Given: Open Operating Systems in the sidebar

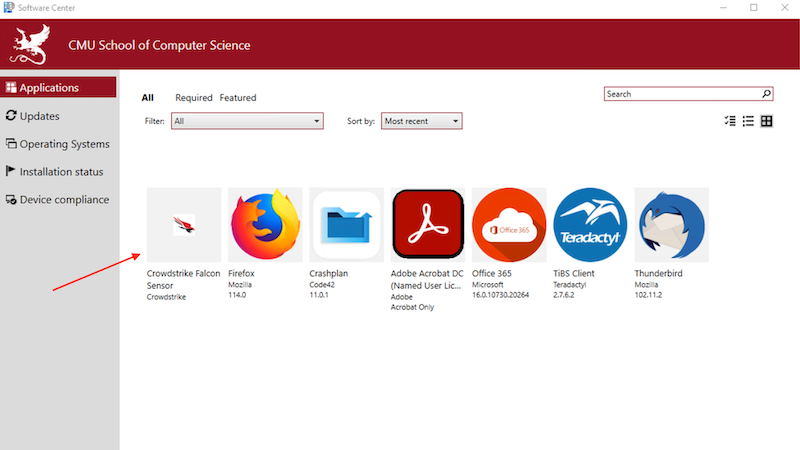Looking at the screenshot, I should [58, 144].
